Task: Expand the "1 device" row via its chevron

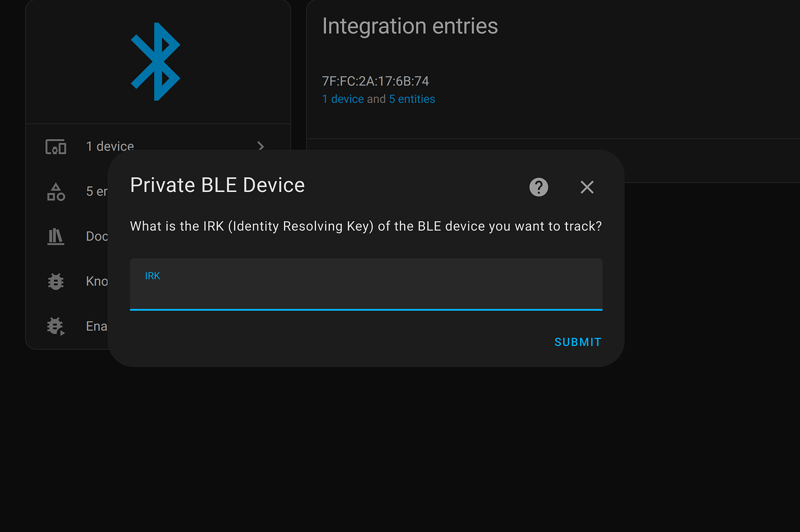Action: tap(260, 147)
